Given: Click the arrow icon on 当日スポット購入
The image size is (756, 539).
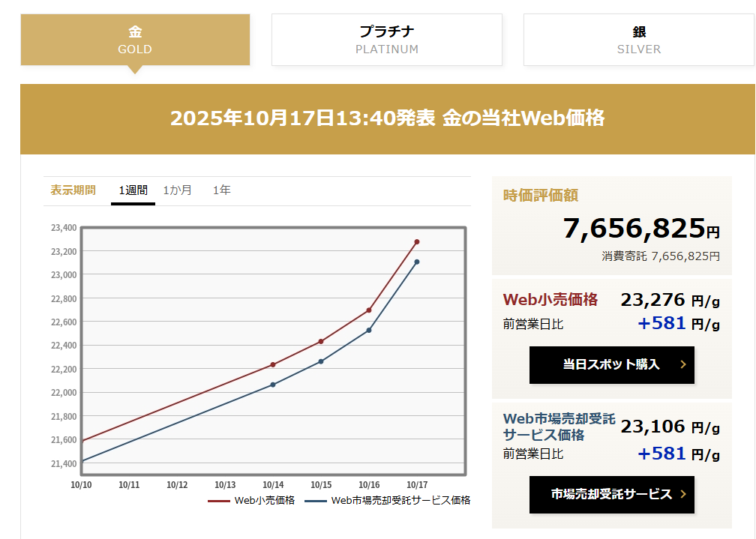Looking at the screenshot, I should click(x=683, y=365).
